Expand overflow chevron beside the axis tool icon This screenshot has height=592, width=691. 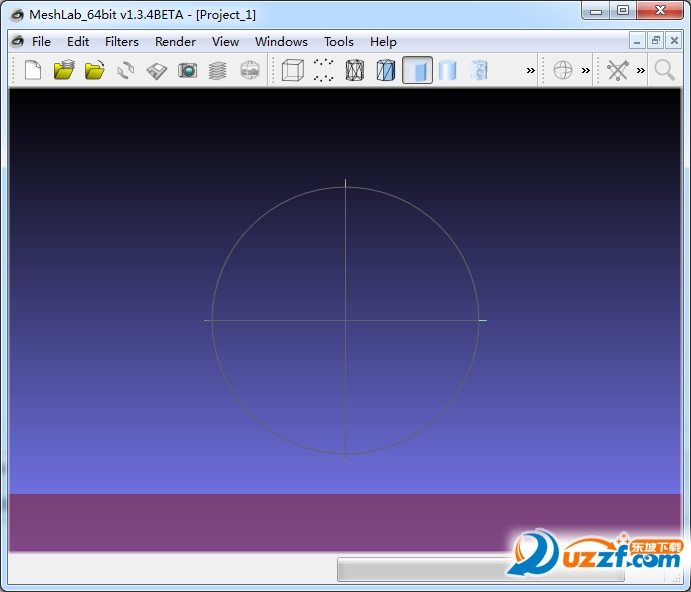641,70
